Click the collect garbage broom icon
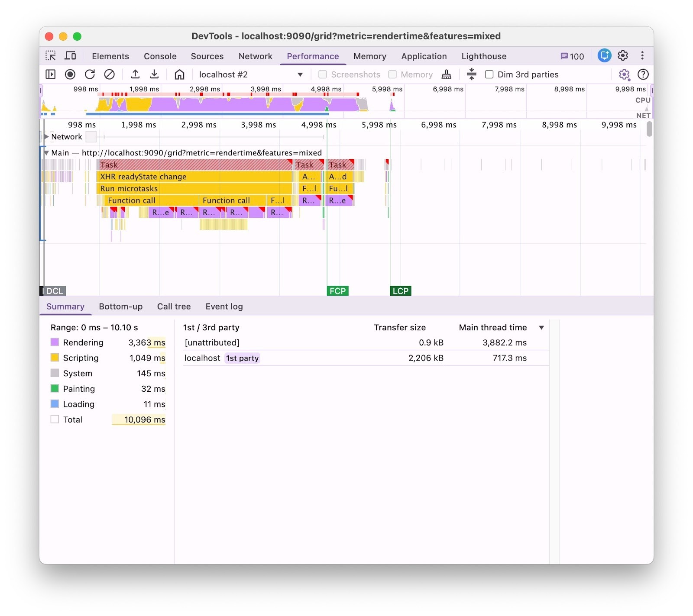693x616 pixels. pos(446,74)
